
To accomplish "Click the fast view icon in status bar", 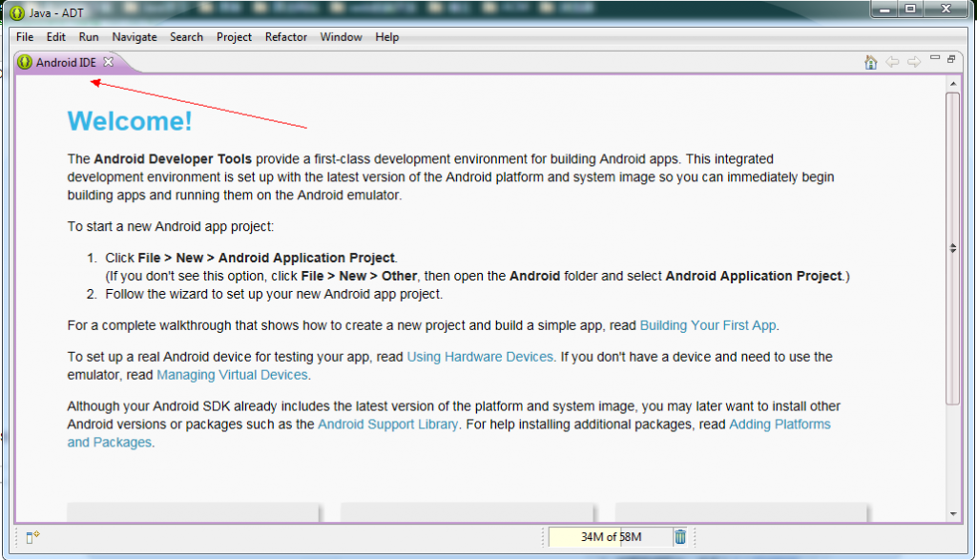I will click(32, 537).
